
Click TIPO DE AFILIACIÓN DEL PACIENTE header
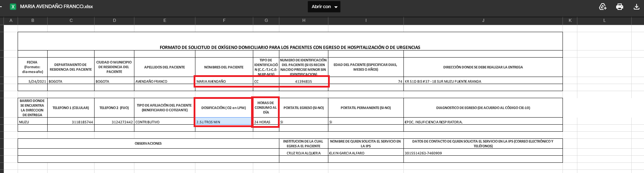coord(165,108)
